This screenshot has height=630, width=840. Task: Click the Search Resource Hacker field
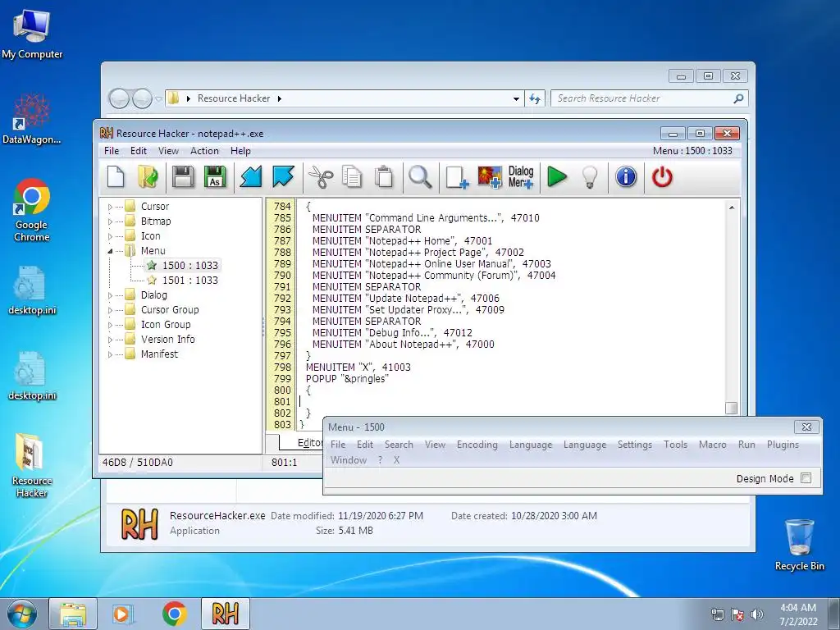649,98
